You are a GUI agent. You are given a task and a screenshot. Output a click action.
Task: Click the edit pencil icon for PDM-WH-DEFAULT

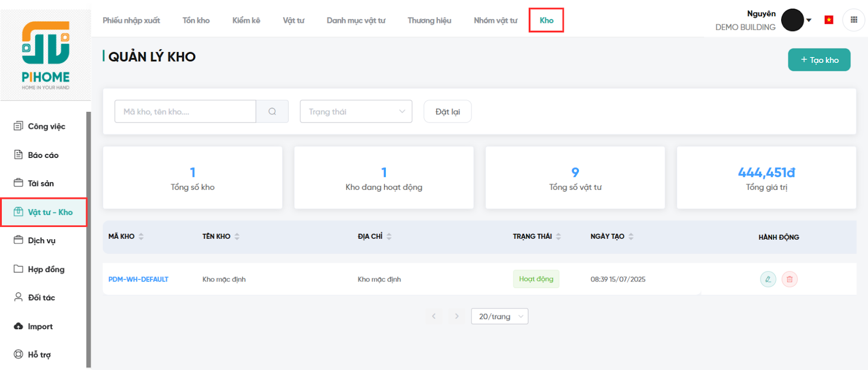coord(768,279)
